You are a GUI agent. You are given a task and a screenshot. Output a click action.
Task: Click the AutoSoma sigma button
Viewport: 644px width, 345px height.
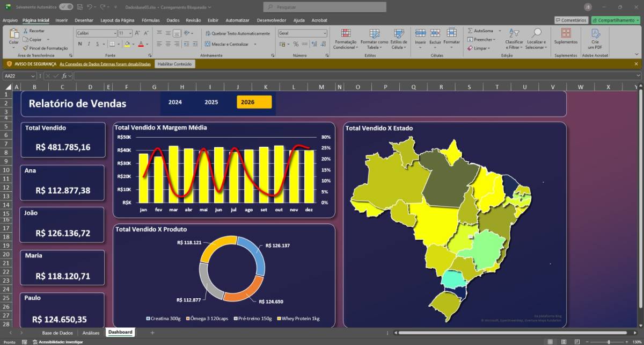470,31
